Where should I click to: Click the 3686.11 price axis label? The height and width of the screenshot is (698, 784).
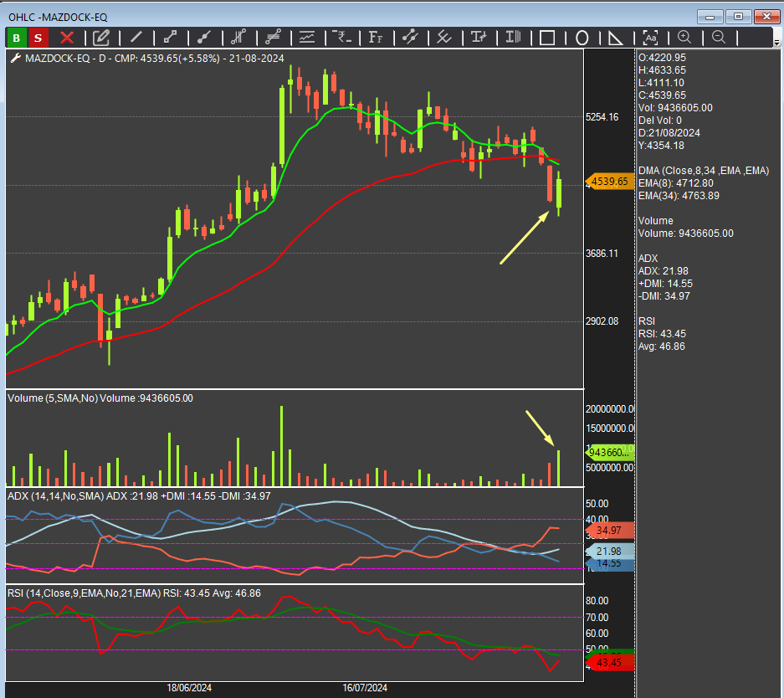[602, 254]
